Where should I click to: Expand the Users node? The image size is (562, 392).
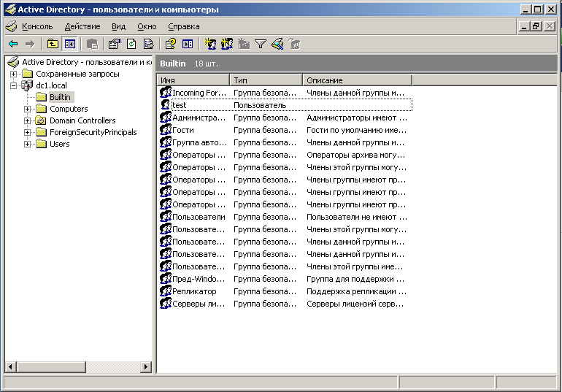[27, 144]
